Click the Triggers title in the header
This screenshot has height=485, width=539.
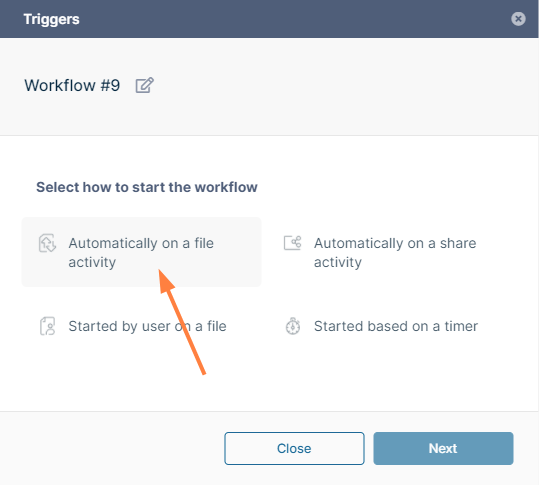point(52,19)
